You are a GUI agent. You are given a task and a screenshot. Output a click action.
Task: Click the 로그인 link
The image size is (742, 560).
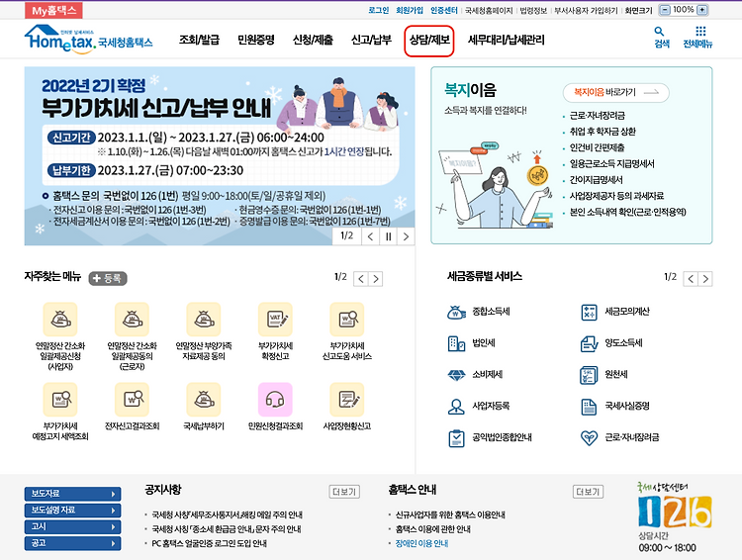(379, 10)
